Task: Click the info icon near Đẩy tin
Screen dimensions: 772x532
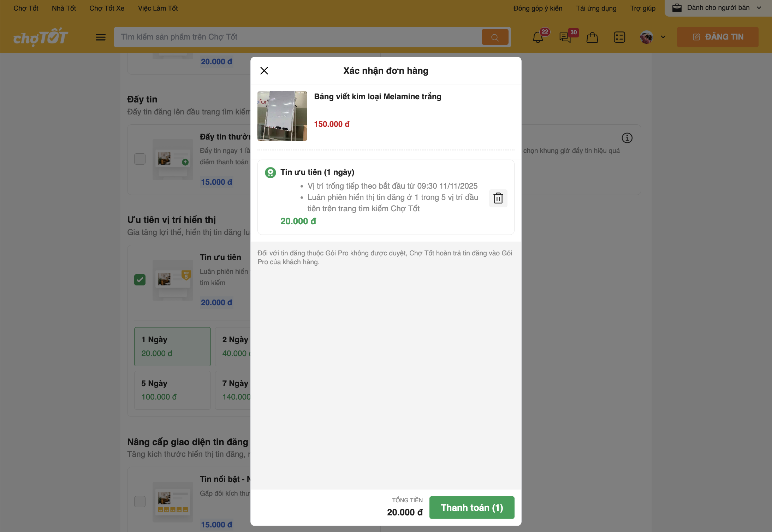Action: tap(627, 138)
